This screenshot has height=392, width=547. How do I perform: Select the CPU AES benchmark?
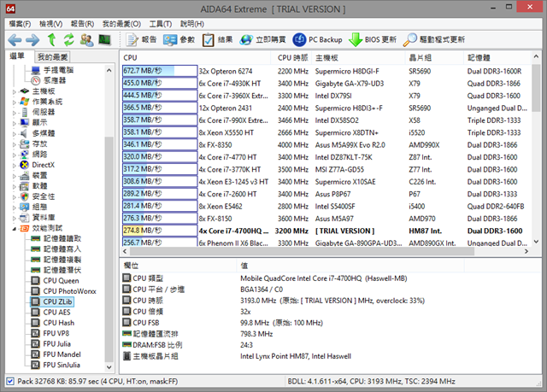click(x=56, y=313)
